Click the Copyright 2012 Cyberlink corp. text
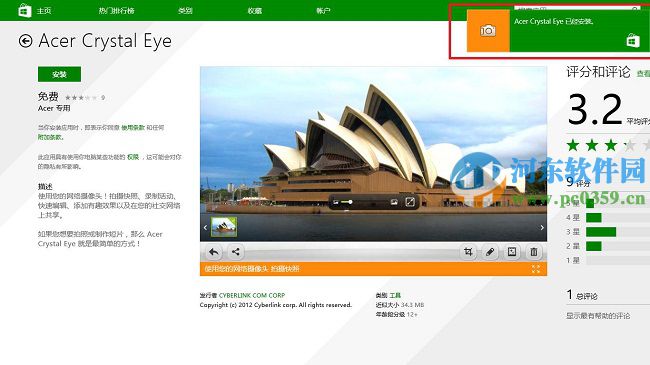650x365 pixels. click(276, 305)
